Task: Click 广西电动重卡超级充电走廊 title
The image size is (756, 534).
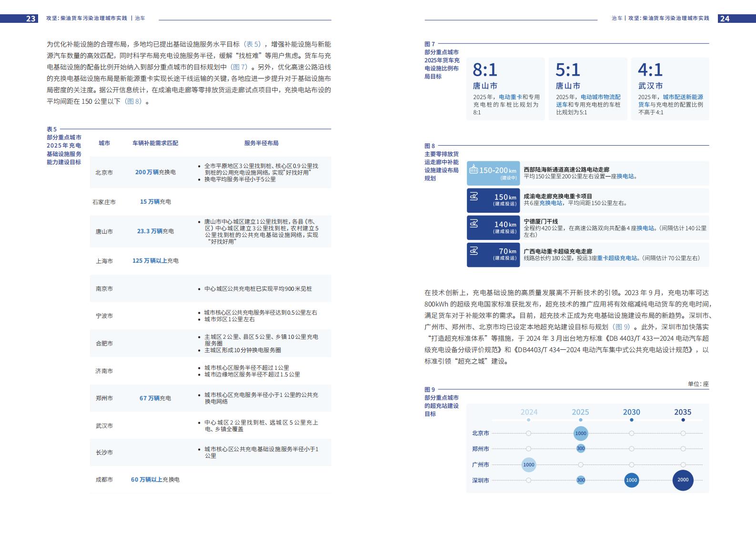Action: click(x=558, y=251)
